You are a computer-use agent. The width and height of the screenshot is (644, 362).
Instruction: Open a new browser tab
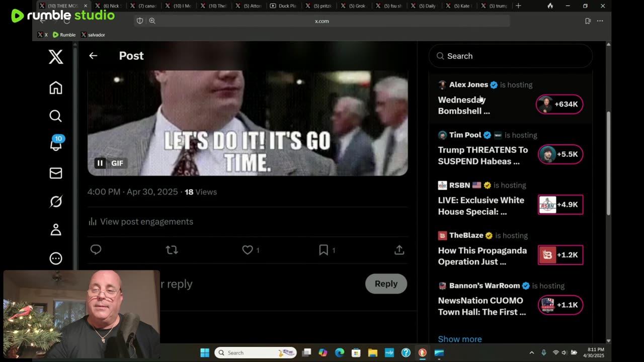[x=518, y=6]
